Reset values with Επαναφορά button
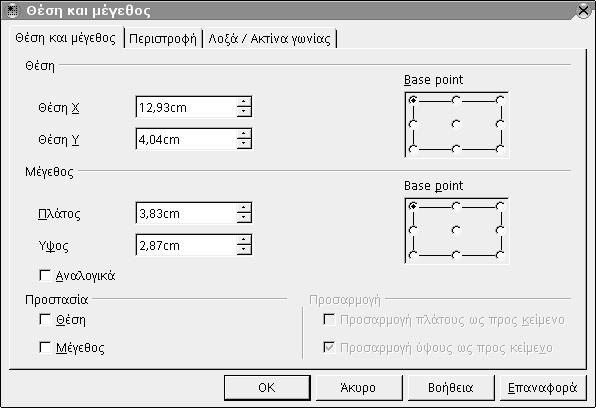 point(542,387)
